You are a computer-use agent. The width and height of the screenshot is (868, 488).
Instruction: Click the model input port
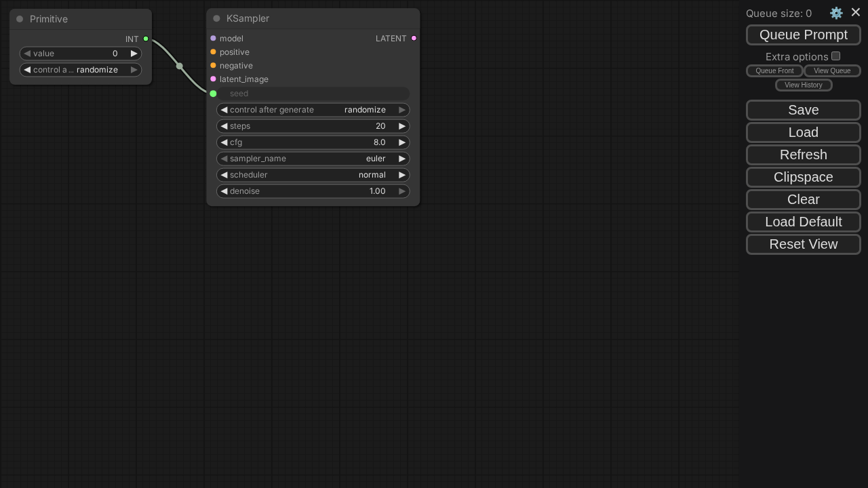pos(213,39)
